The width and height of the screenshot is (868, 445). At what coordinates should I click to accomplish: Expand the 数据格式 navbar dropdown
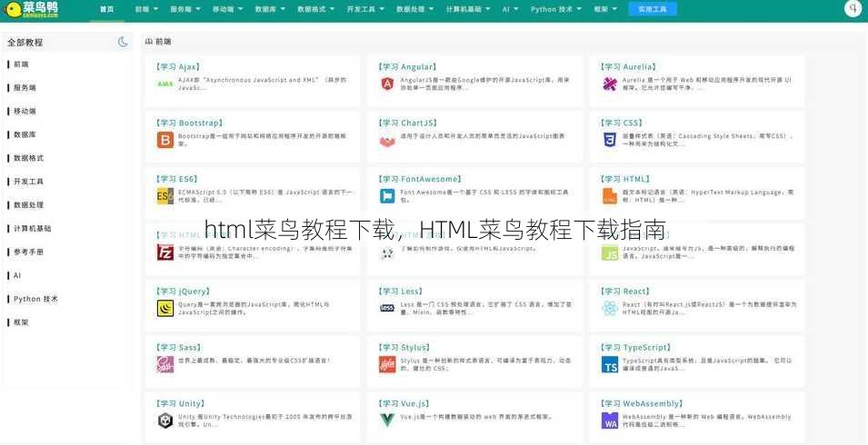[315, 9]
